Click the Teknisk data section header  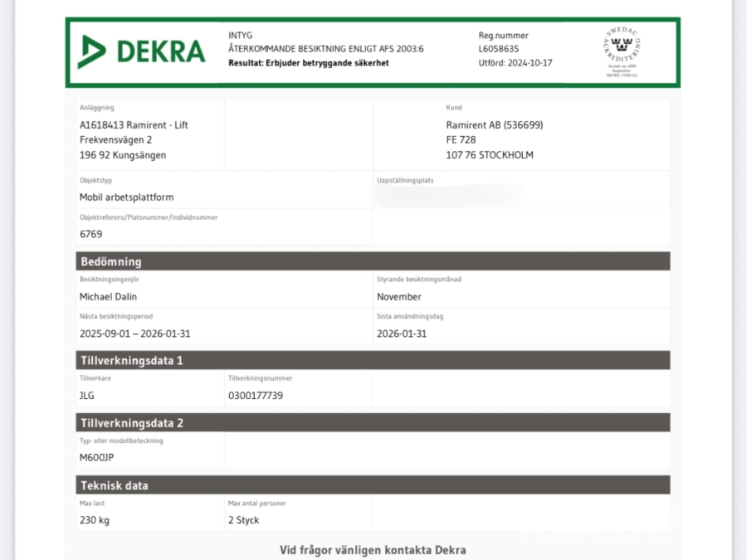click(115, 485)
